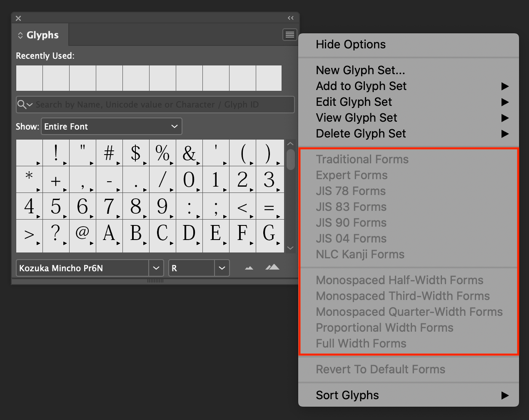
Task: Click JIS 78 Forms menu entry
Action: [409, 191]
